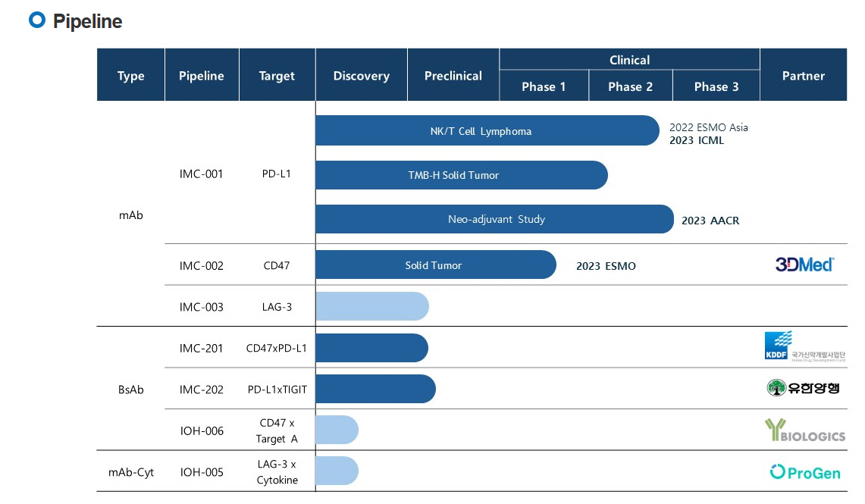
Task: Click the LAG-3 x Cytokine cell
Action: [x=277, y=472]
